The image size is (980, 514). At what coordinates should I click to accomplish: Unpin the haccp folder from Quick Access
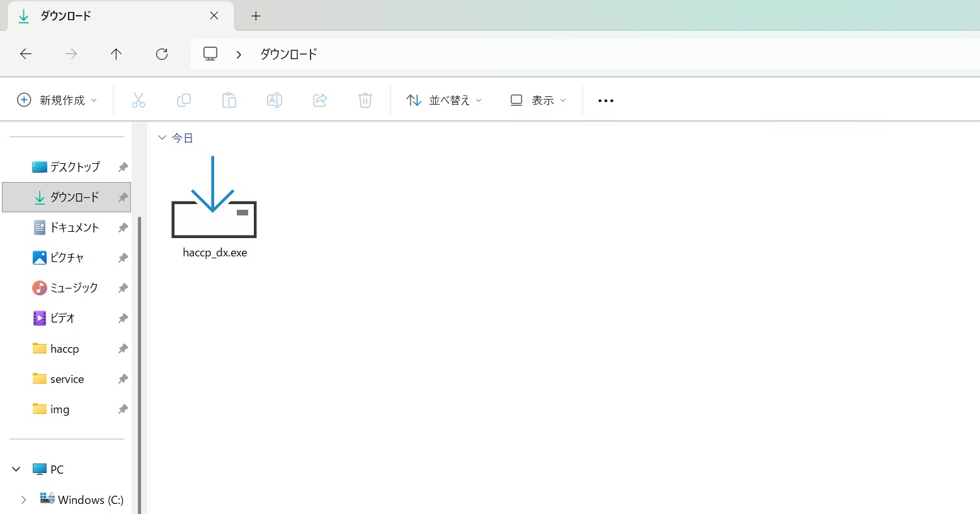(x=122, y=348)
